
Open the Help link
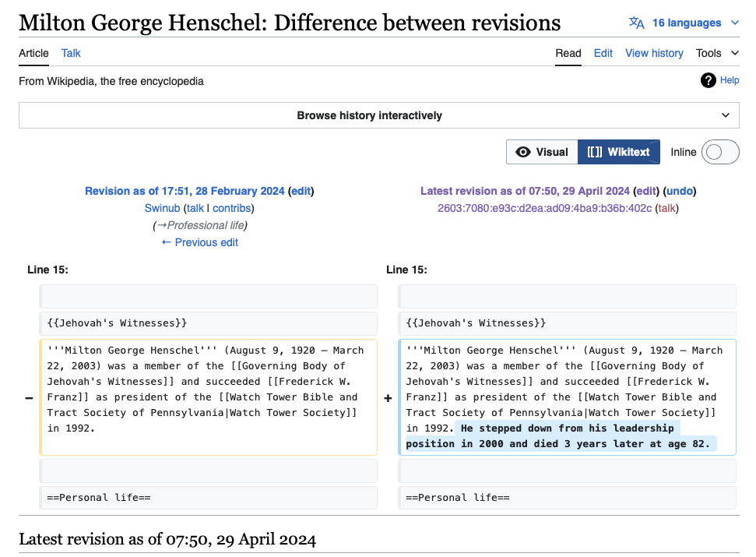730,80
